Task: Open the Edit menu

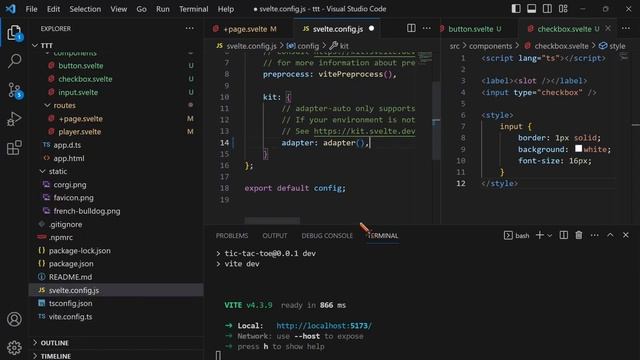Action: click(x=53, y=9)
